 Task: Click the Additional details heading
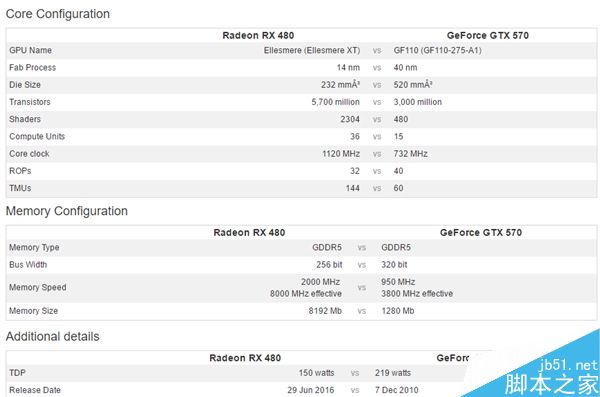[x=52, y=337]
